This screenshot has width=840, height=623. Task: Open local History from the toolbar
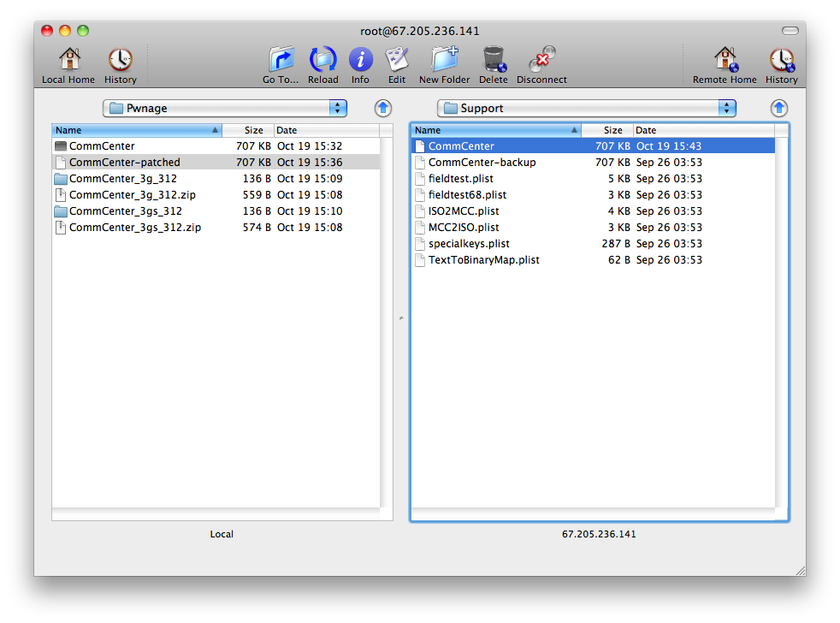[x=120, y=60]
